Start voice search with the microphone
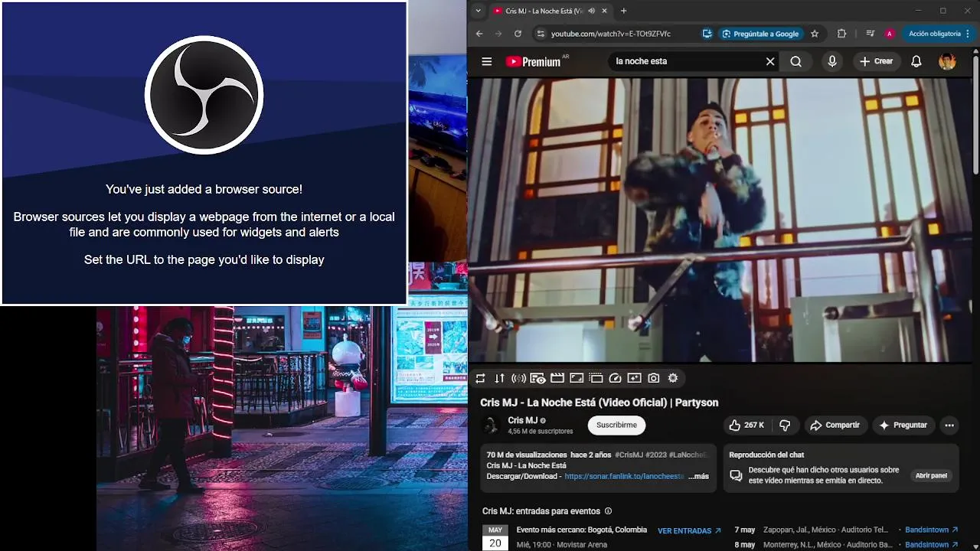 [831, 61]
